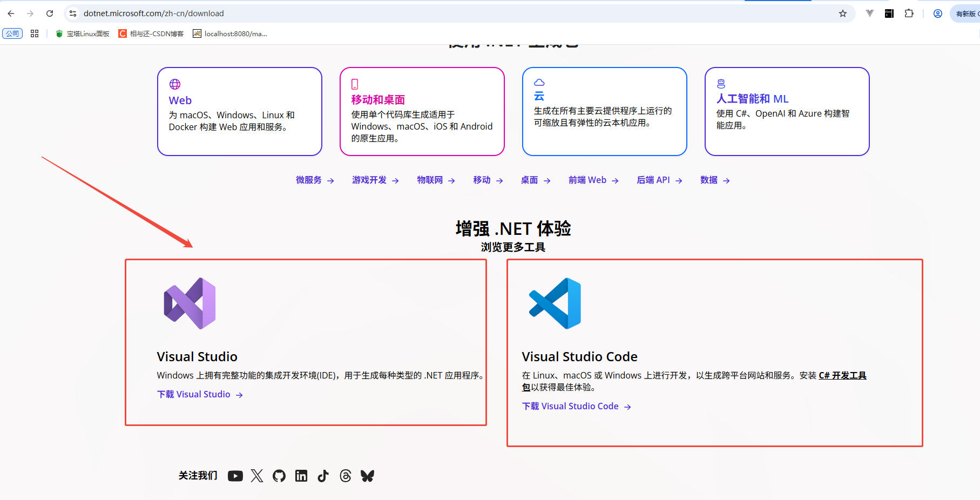The width and height of the screenshot is (980, 500).
Task: Follow the 前端 Web link
Action: pyautogui.click(x=593, y=180)
